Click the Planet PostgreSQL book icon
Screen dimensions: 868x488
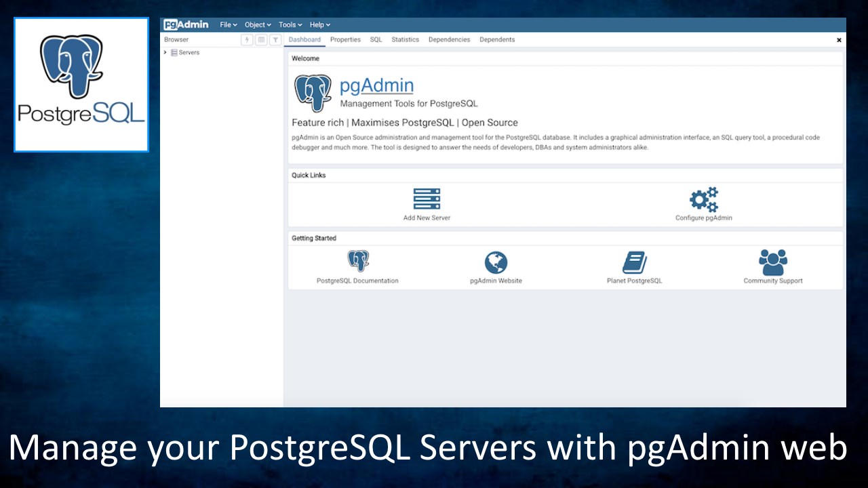click(x=635, y=262)
